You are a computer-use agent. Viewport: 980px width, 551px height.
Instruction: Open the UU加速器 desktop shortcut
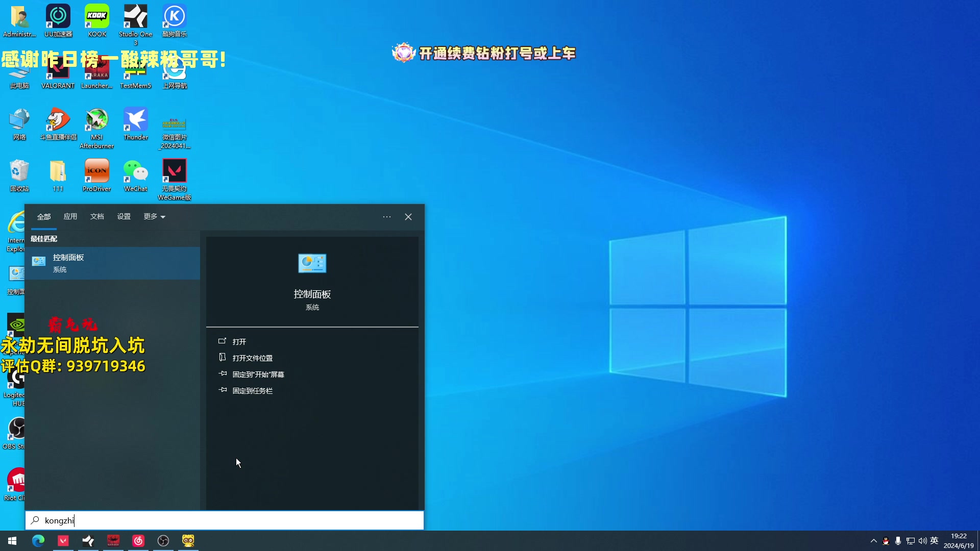[58, 20]
